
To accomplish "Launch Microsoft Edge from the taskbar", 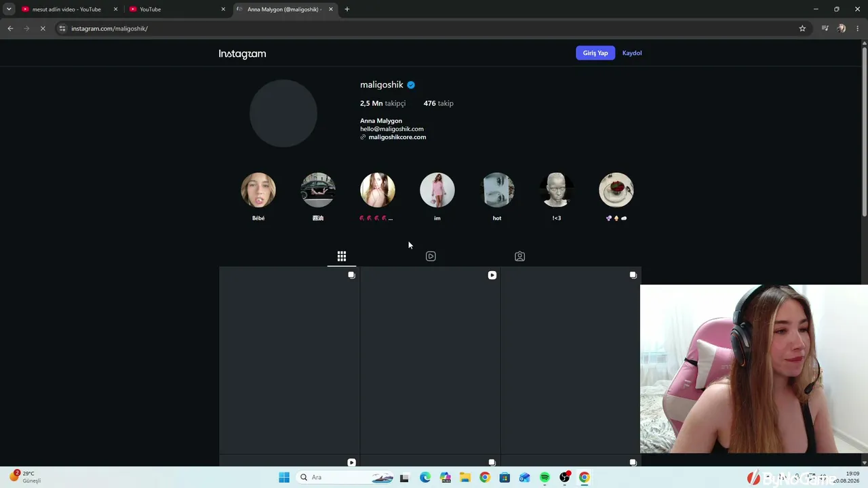I will point(425,477).
